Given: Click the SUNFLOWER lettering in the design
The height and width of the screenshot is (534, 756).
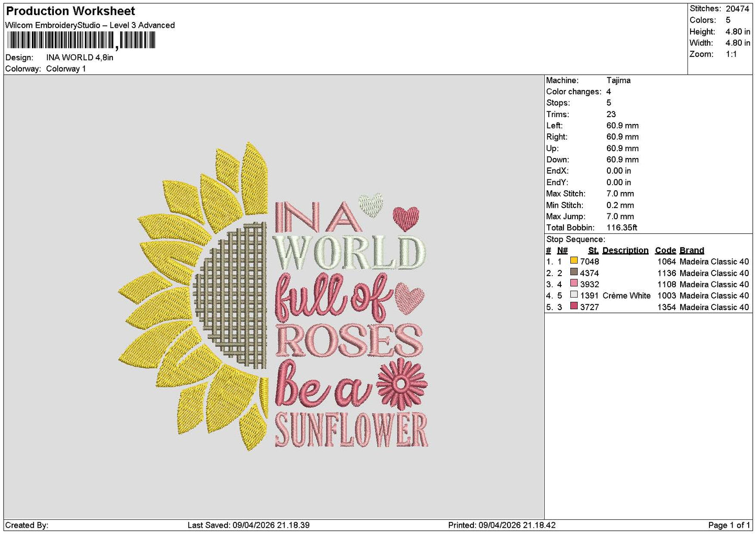Looking at the screenshot, I should coord(352,430).
